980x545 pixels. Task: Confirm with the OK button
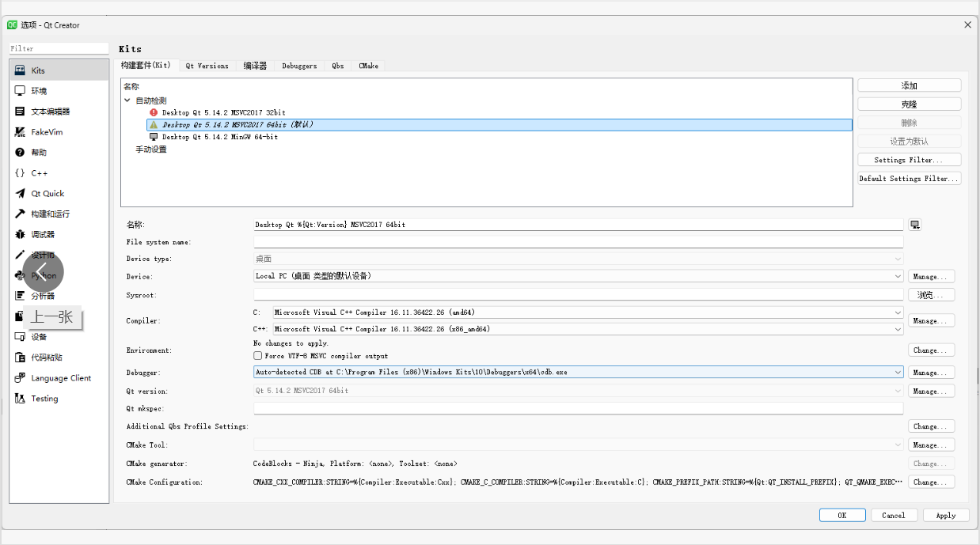[x=842, y=515]
